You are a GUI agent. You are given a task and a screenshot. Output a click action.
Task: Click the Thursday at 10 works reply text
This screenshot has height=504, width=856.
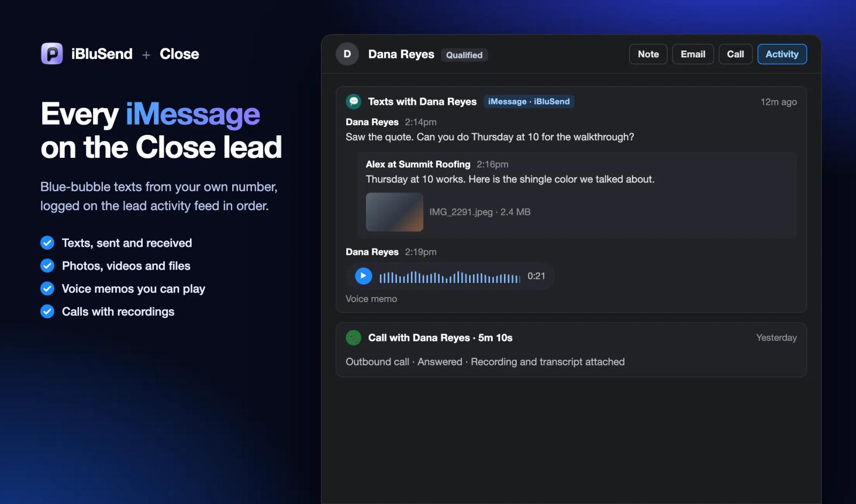click(x=510, y=179)
